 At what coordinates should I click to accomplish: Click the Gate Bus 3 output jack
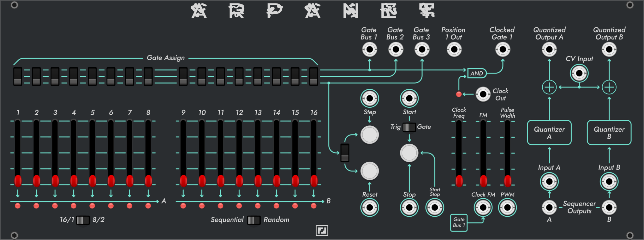[x=422, y=50]
